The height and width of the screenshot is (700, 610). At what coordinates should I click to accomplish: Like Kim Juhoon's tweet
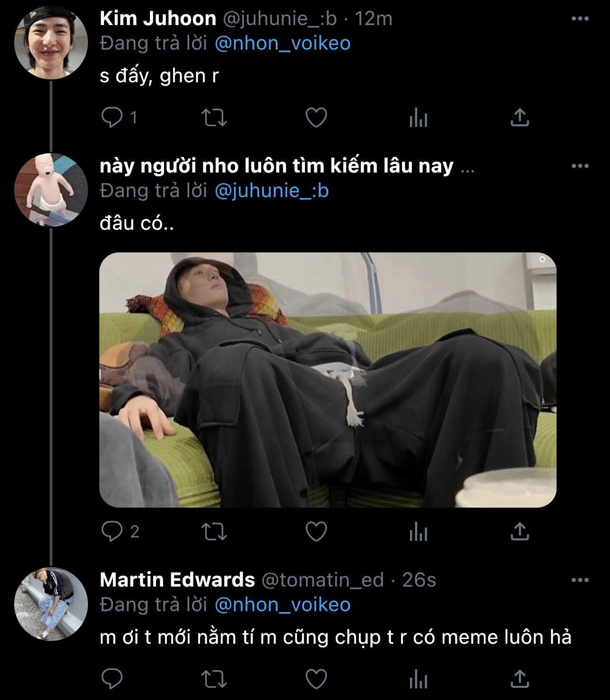(316, 118)
